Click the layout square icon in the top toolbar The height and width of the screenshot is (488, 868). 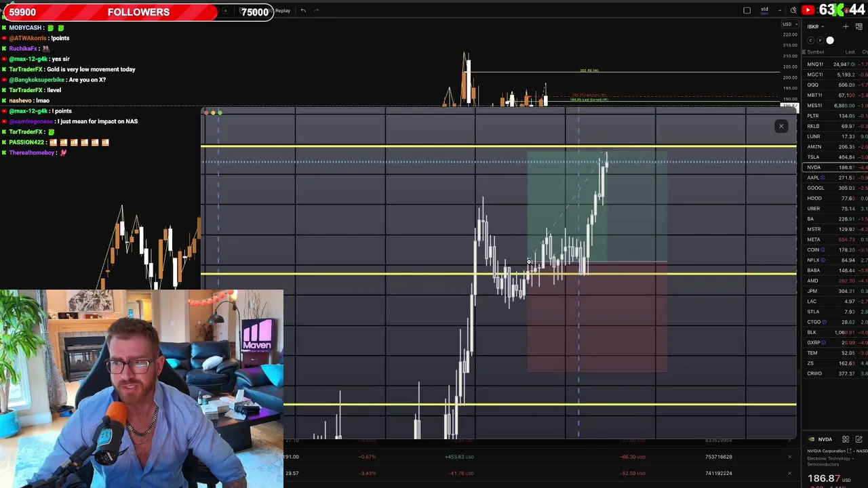pyautogui.click(x=747, y=10)
